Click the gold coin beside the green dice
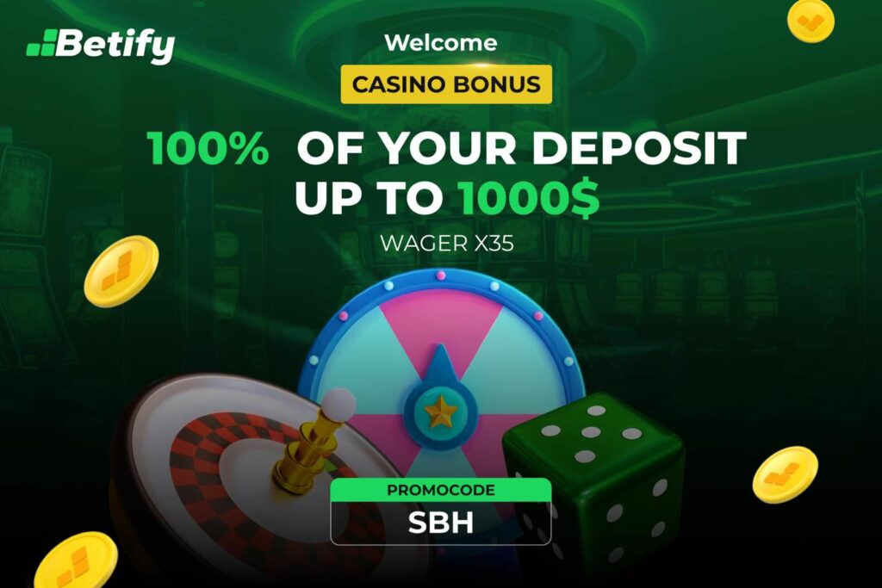The image size is (882, 588). click(x=786, y=474)
